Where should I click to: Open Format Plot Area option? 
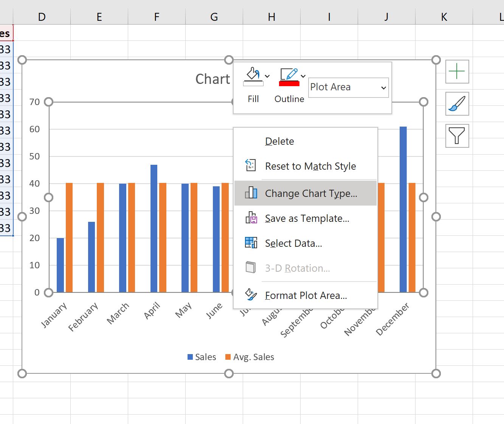pyautogui.click(x=306, y=296)
